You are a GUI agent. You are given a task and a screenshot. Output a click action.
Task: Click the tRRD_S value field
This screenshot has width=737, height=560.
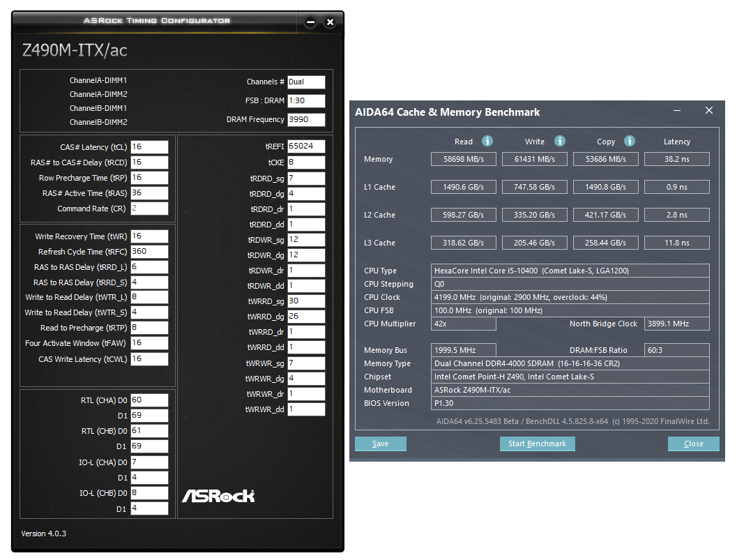[149, 282]
